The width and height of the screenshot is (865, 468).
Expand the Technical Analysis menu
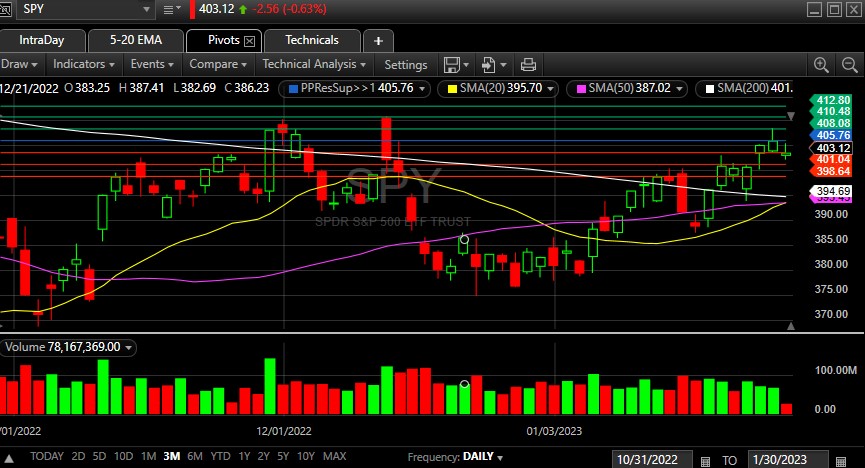(x=314, y=64)
